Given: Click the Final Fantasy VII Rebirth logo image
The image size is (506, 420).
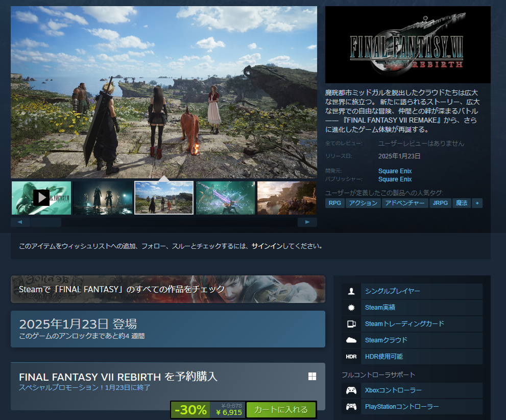Looking at the screenshot, I should click(x=408, y=44).
